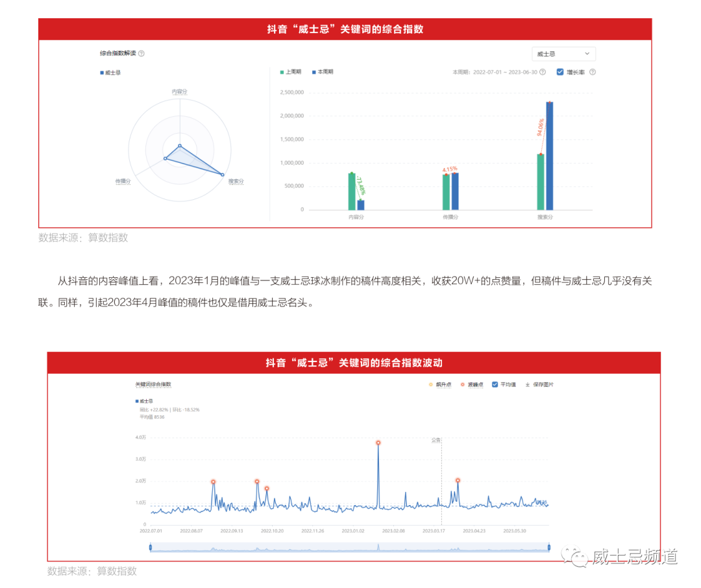This screenshot has width=701, height=588.
Task: Open help icon beside 综合指数解读
Action: point(141,54)
